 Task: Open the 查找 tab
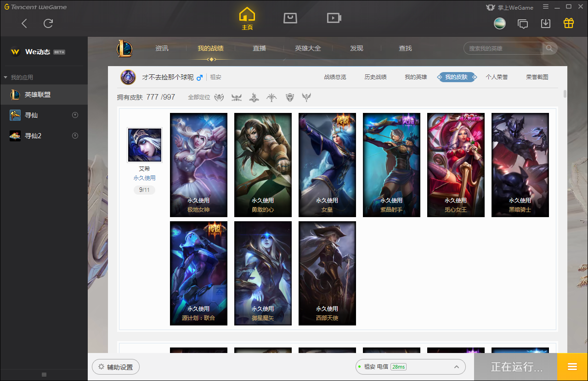[x=405, y=48]
